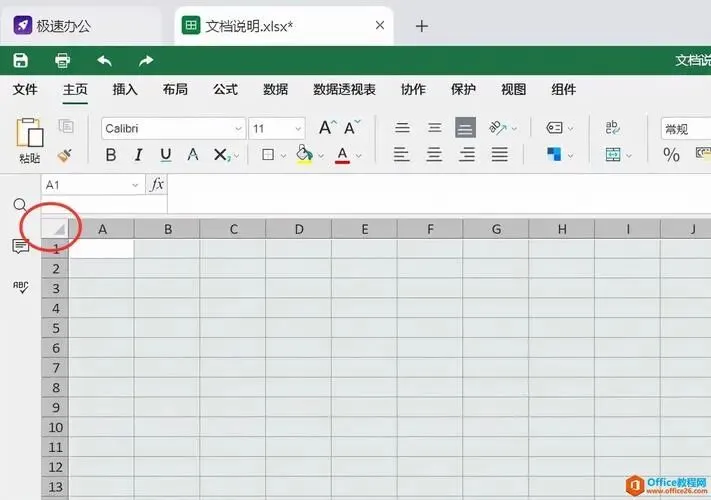Justify text alignment
711x500 pixels.
pyautogui.click(x=499, y=155)
